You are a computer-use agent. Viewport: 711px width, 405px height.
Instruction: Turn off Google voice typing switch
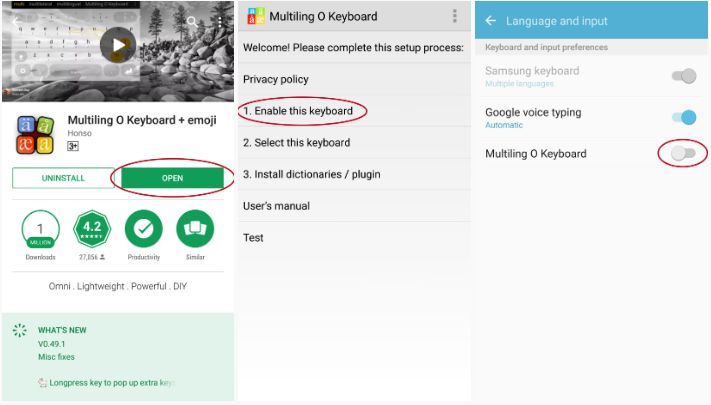point(684,117)
